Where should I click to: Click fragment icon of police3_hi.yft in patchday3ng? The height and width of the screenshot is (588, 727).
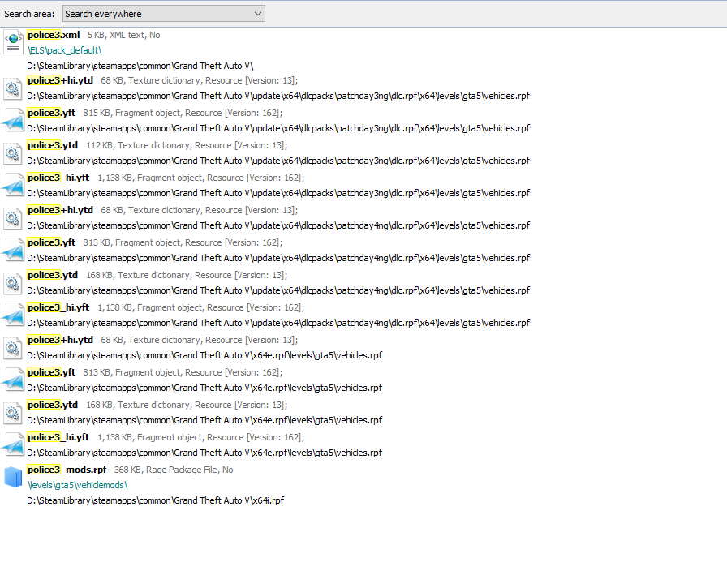coord(13,186)
